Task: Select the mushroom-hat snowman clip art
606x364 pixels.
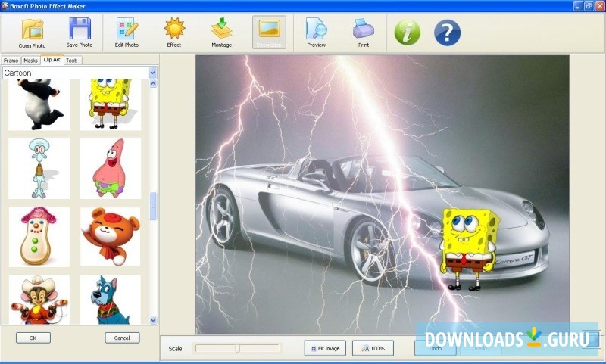Action: pyautogui.click(x=39, y=237)
